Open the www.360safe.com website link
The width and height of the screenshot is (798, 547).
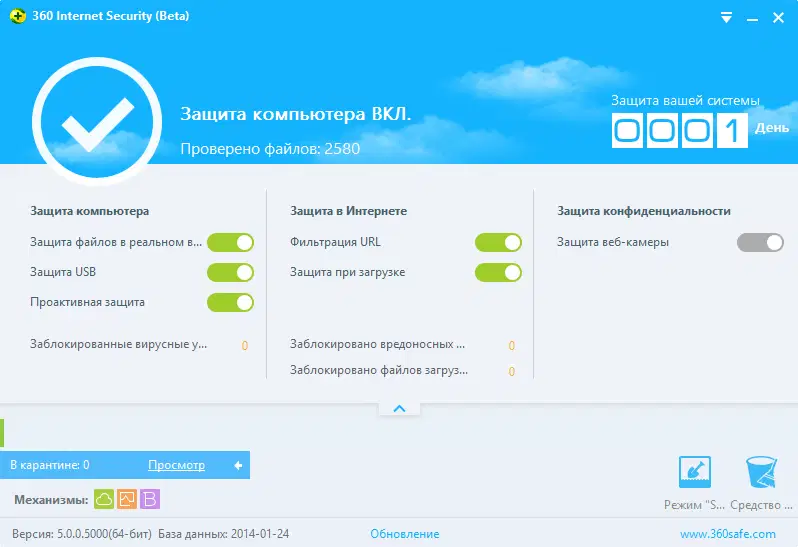click(728, 534)
